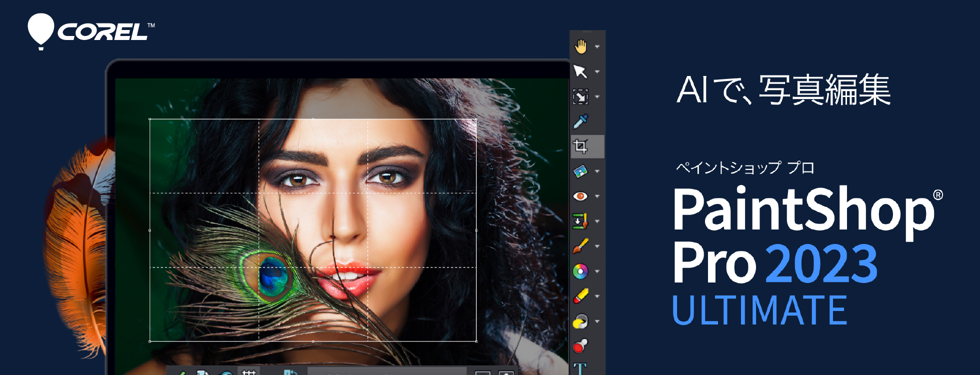
Task: Select the Pick arrow tool
Action: point(580,71)
